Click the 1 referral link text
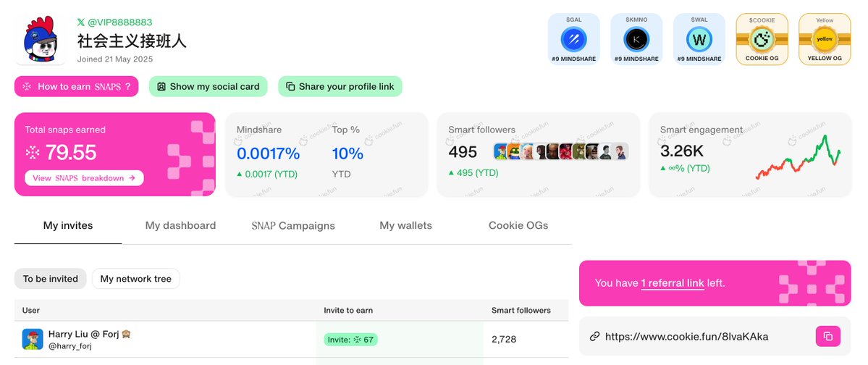 [x=673, y=283]
